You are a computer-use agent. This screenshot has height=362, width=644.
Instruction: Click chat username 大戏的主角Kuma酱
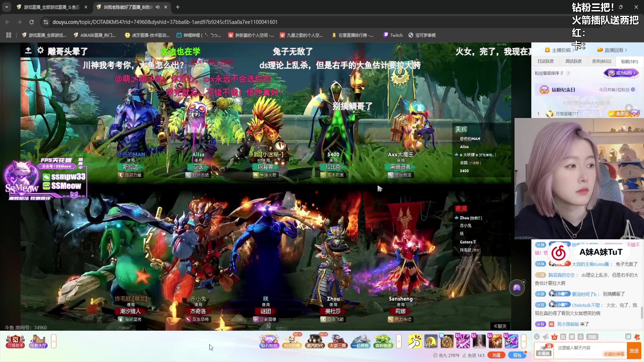point(590,264)
